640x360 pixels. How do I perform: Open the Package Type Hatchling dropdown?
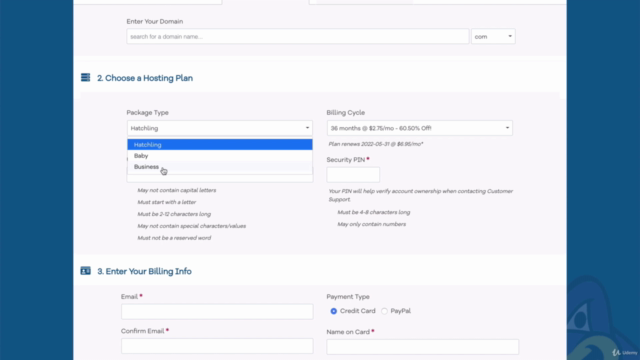[x=220, y=128]
